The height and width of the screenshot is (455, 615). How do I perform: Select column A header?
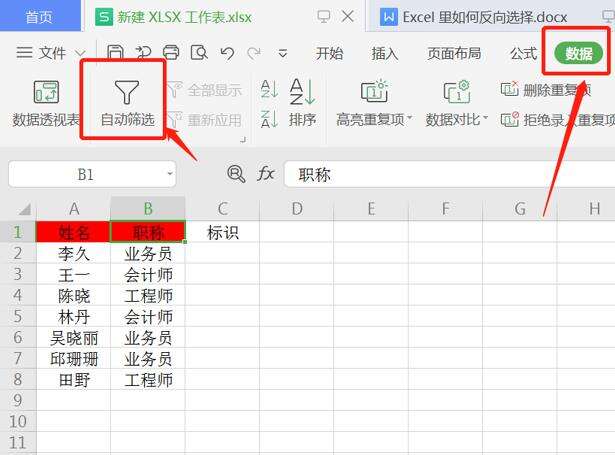click(74, 209)
